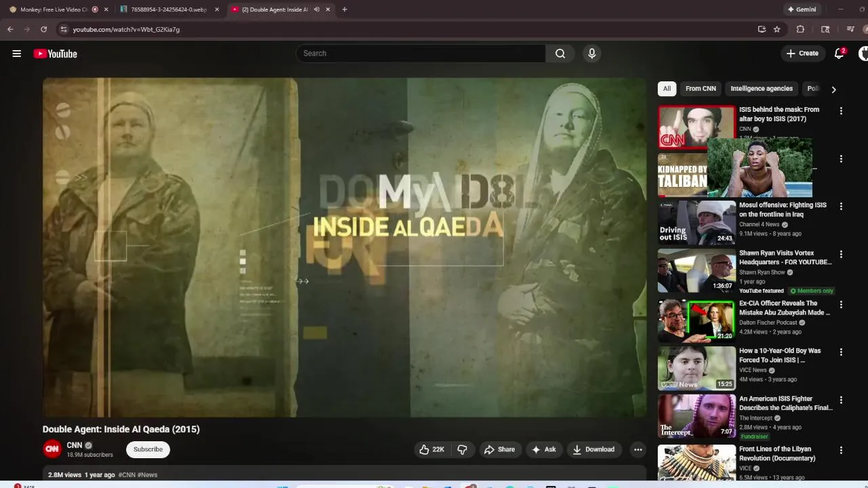Open more actions ellipsis under video

click(637, 449)
